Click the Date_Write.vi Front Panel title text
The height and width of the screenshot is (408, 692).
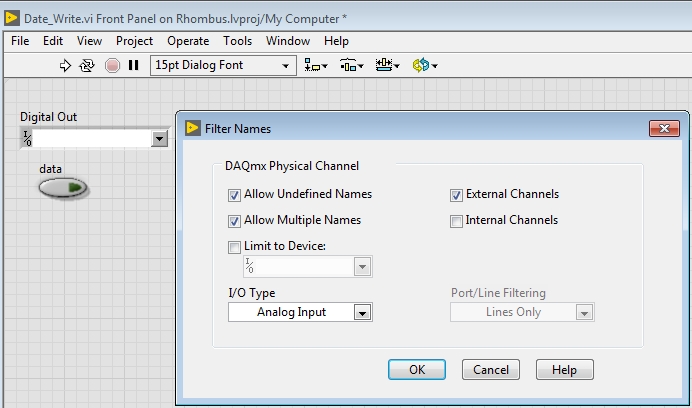click(185, 19)
